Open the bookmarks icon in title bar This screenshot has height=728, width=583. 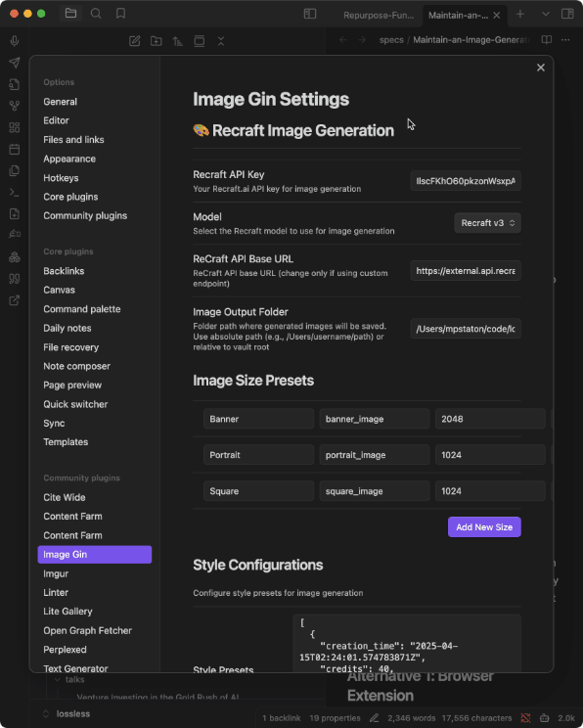click(120, 14)
